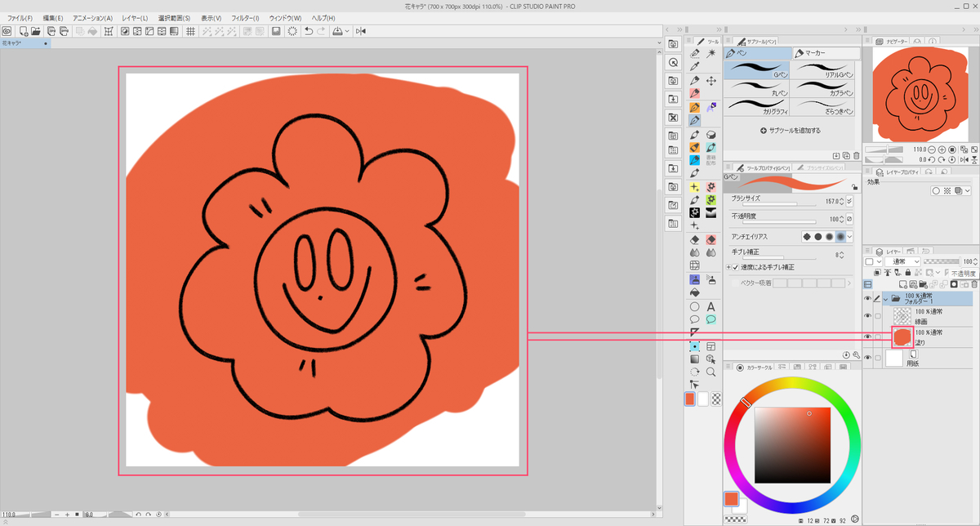The height and width of the screenshot is (526, 980).
Task: Open tool settings wrench icon
Action: click(856, 354)
